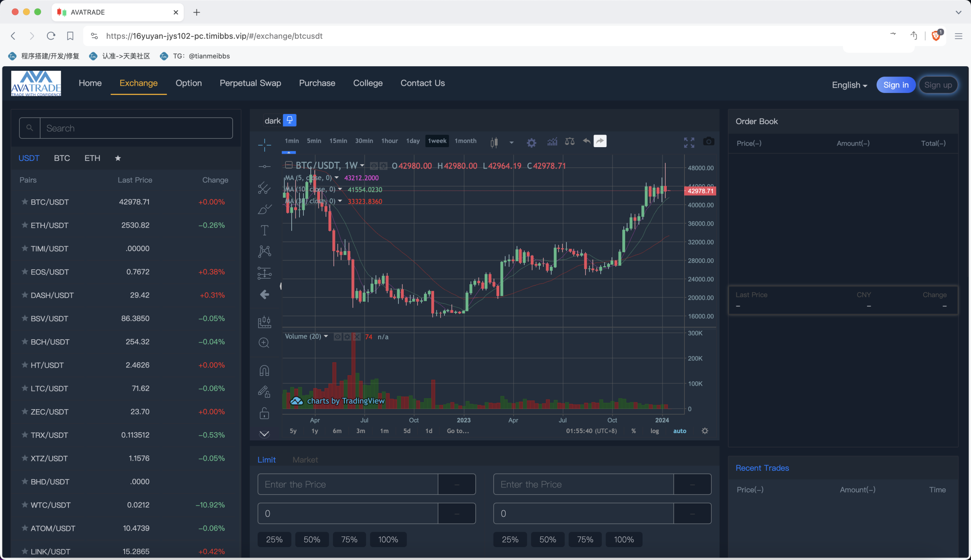Undo last chart action
Viewport: 971px width, 560px height.
point(586,141)
